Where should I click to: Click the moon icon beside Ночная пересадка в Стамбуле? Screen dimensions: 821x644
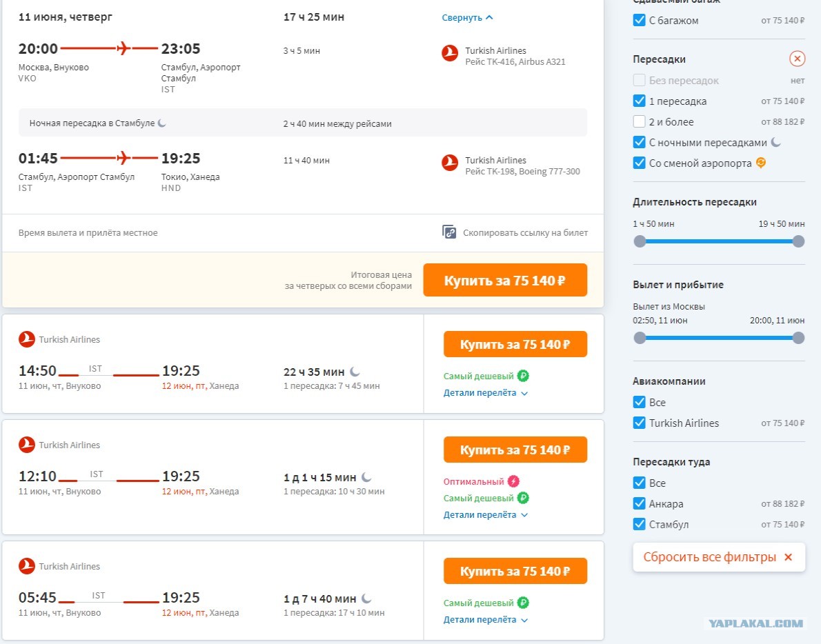[x=162, y=123]
